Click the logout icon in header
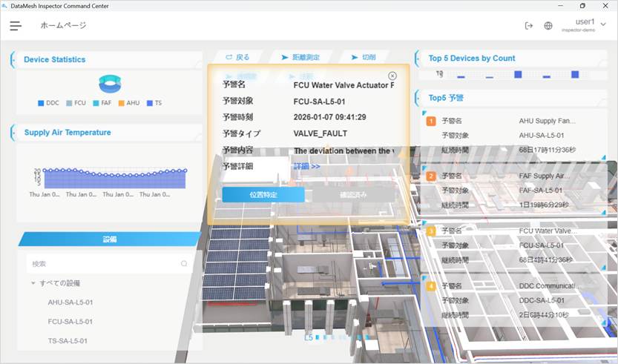 529,25
